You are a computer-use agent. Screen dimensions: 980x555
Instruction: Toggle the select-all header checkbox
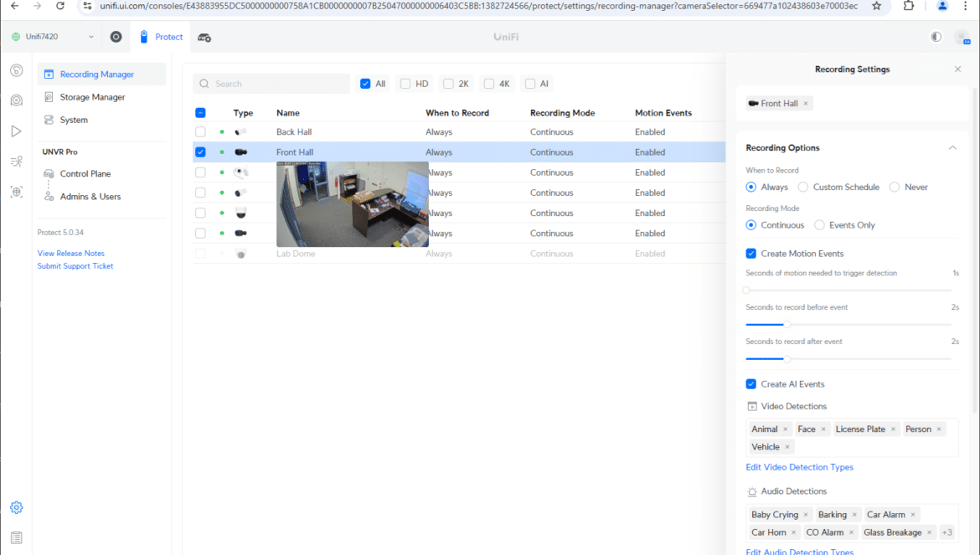tap(201, 113)
